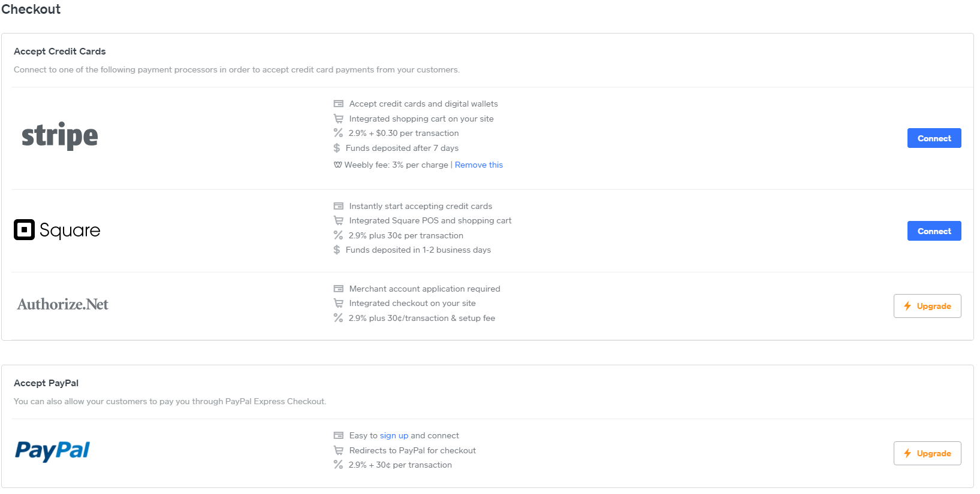Screen dimensions: 980x494
Task: Click text 'Merchant account application required'
Action: point(425,289)
